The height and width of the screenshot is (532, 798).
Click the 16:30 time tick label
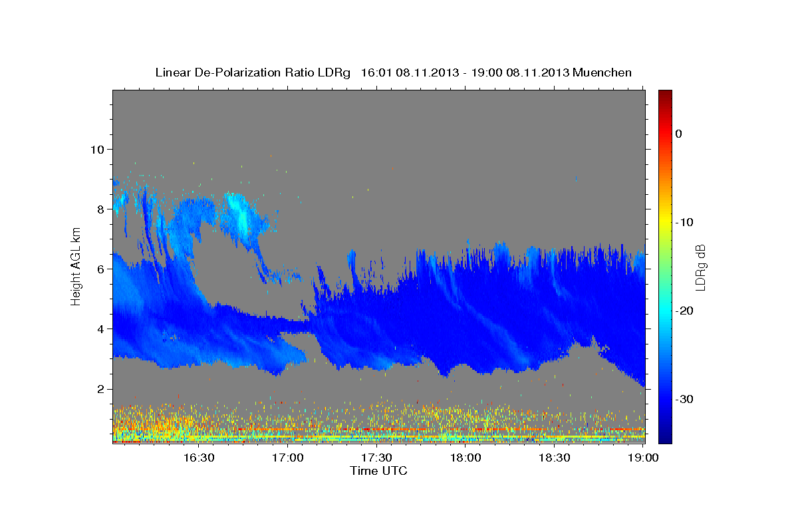199,458
